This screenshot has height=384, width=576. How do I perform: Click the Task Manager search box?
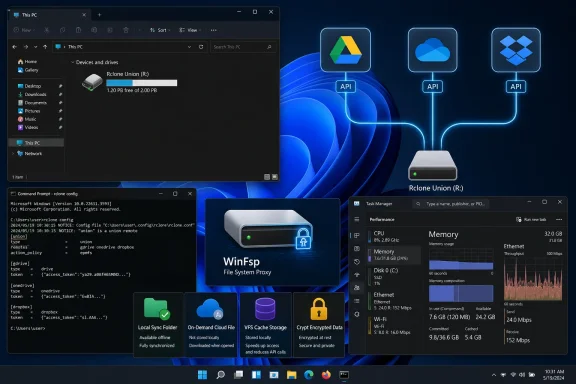[451, 204]
